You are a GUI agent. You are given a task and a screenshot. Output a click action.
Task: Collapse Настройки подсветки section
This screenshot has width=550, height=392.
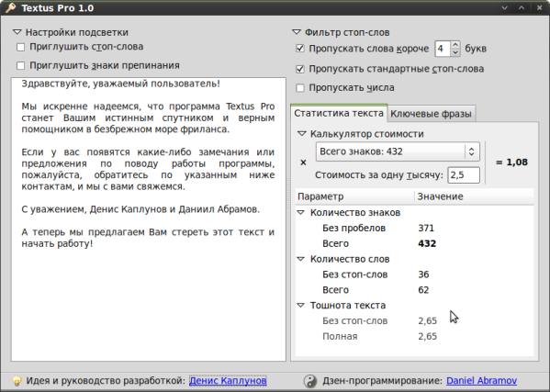tap(17, 32)
